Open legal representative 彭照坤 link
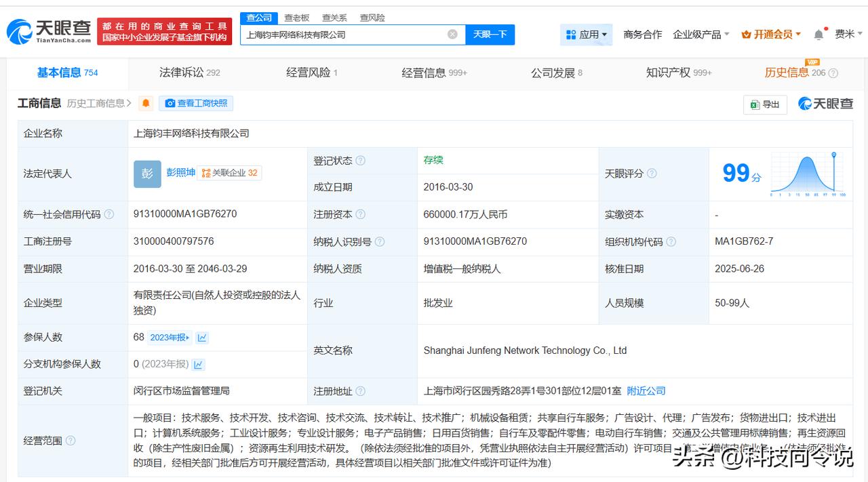The width and height of the screenshot is (868, 482). point(181,173)
